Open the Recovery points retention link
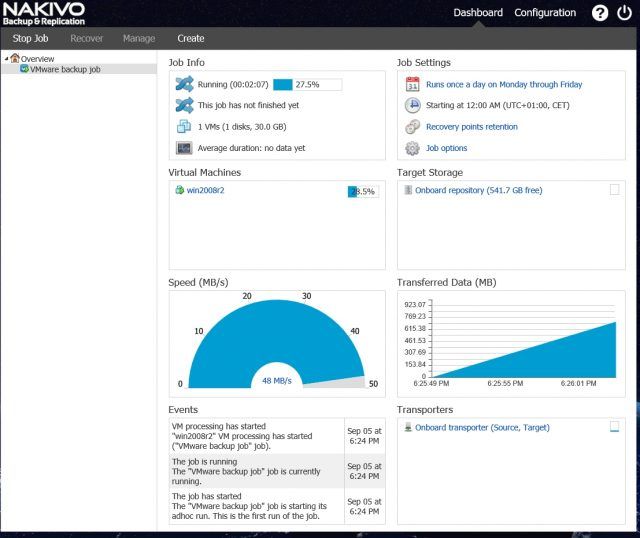The width and height of the screenshot is (640, 538). click(472, 127)
